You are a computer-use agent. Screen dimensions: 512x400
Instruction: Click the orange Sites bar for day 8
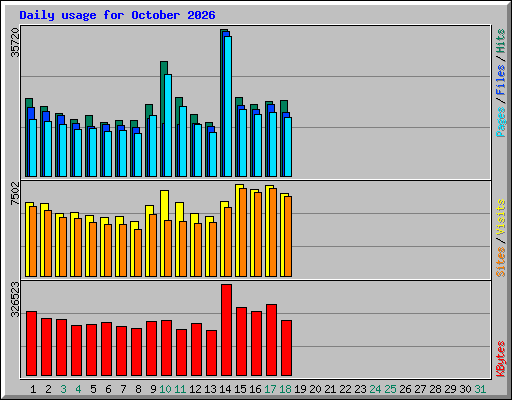[138, 253]
